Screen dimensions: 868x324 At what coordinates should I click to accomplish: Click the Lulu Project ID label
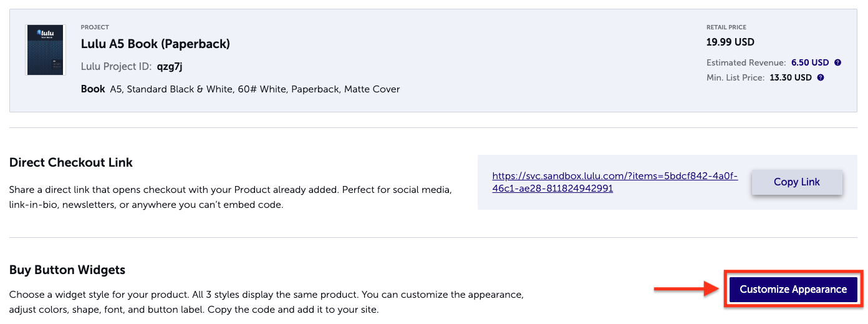[x=117, y=67]
